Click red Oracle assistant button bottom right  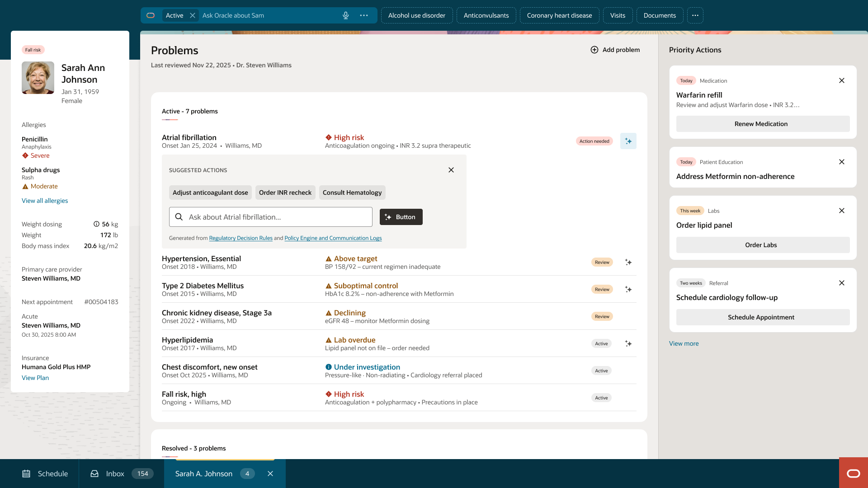tap(854, 473)
